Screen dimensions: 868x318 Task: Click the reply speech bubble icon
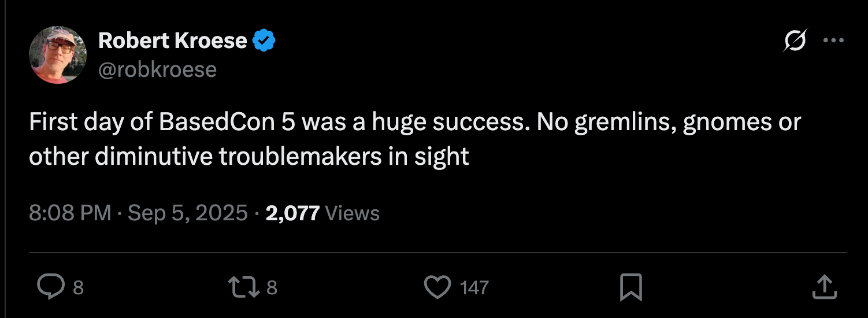(x=51, y=287)
